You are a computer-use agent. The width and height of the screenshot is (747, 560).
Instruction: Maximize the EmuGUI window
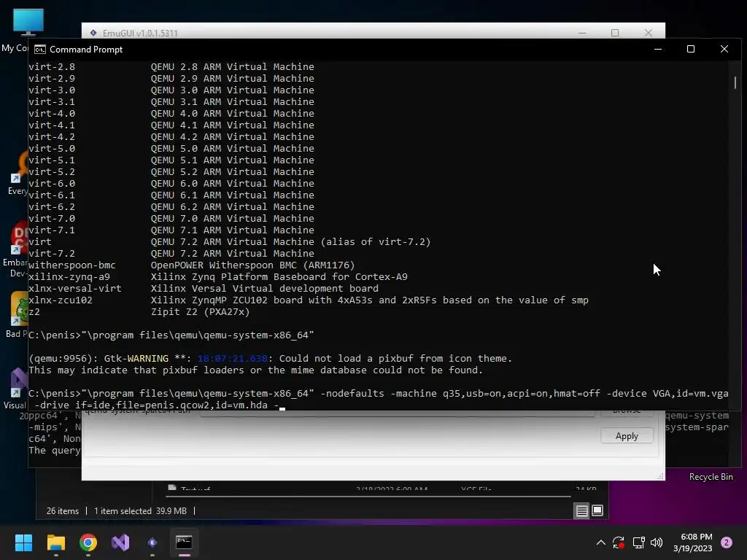pyautogui.click(x=615, y=33)
